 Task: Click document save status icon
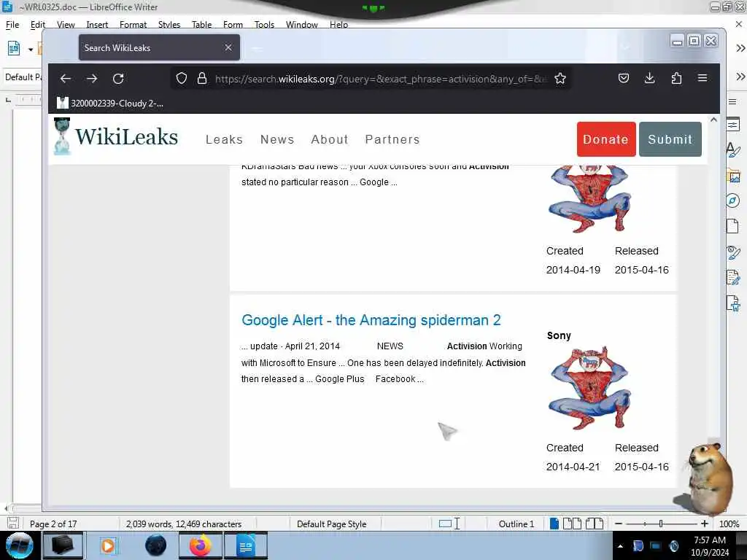[13, 523]
